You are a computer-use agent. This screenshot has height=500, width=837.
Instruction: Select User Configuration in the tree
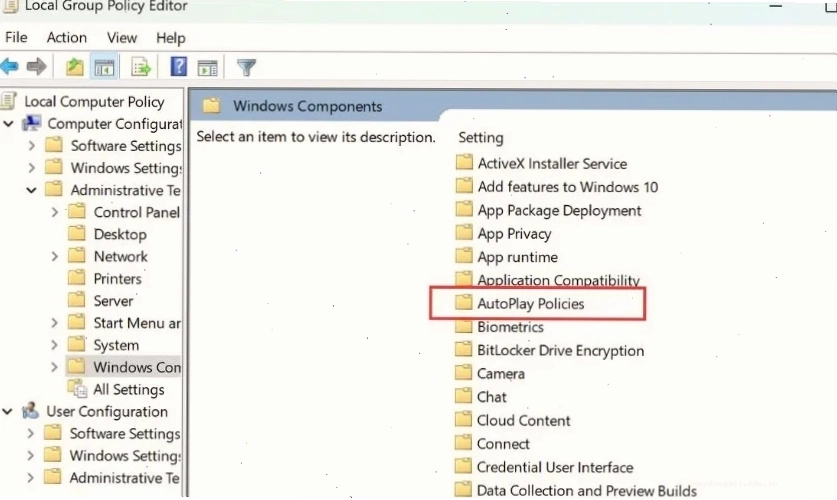[x=107, y=411]
